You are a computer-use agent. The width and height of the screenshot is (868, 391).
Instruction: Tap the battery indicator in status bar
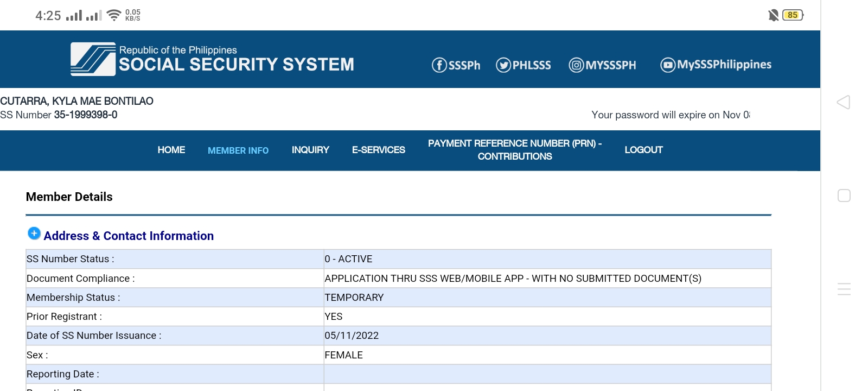click(x=793, y=15)
